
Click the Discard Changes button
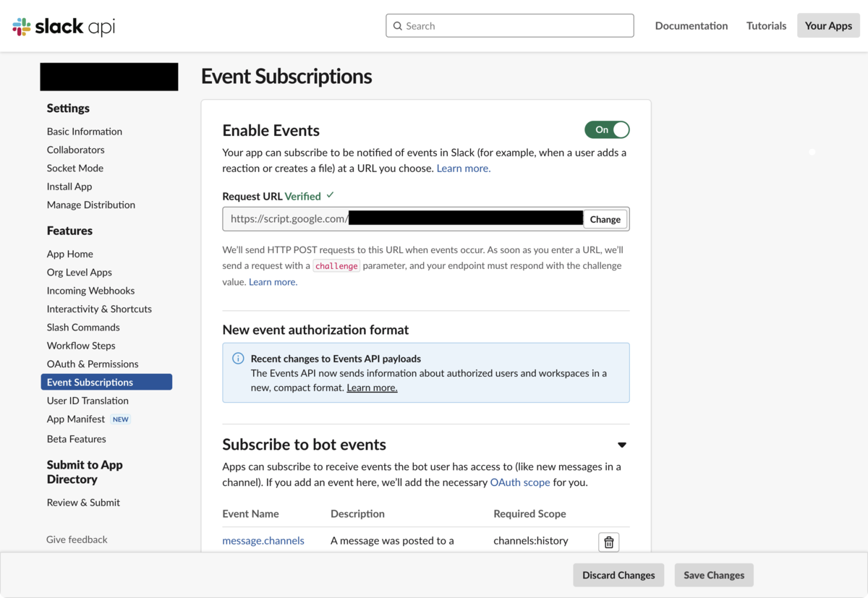[618, 576]
